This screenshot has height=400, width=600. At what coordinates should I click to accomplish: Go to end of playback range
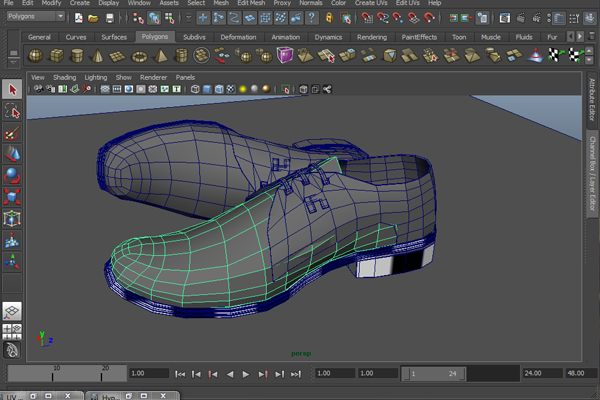296,374
